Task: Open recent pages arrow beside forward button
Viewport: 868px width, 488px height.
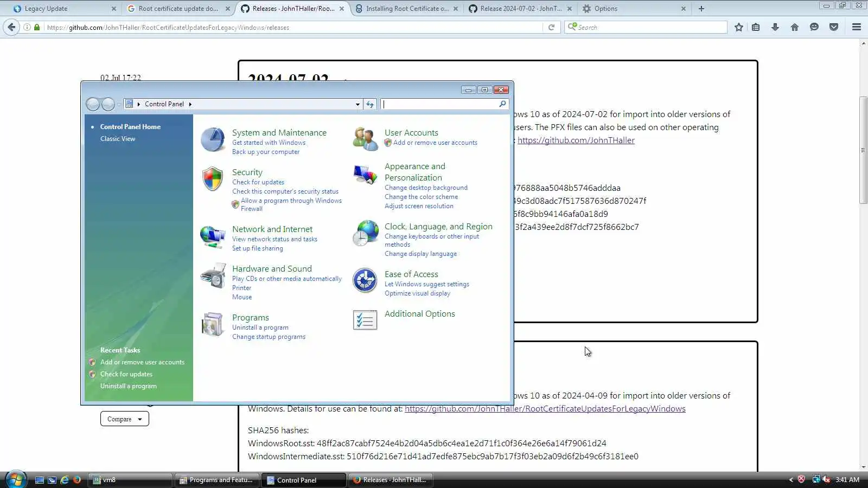Action: coord(119,104)
